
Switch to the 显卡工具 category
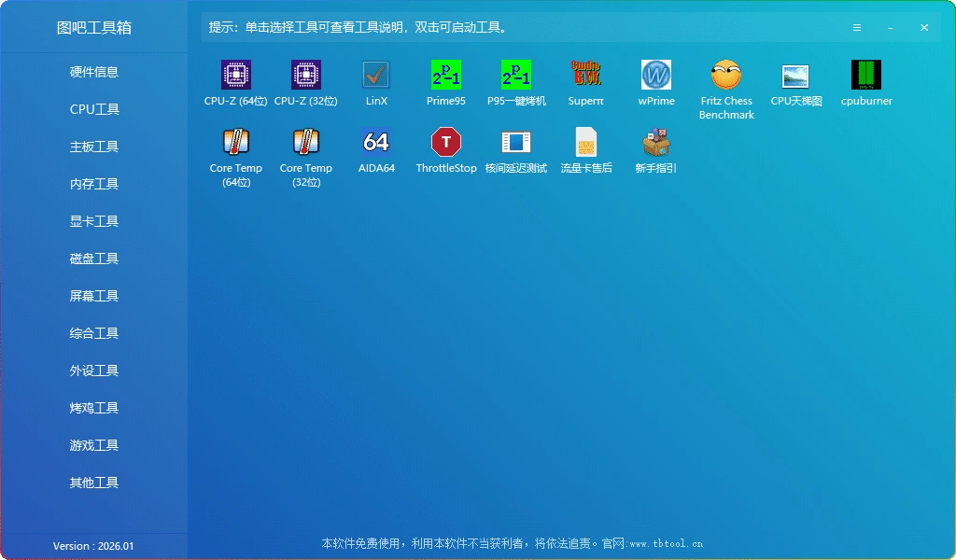(93, 221)
